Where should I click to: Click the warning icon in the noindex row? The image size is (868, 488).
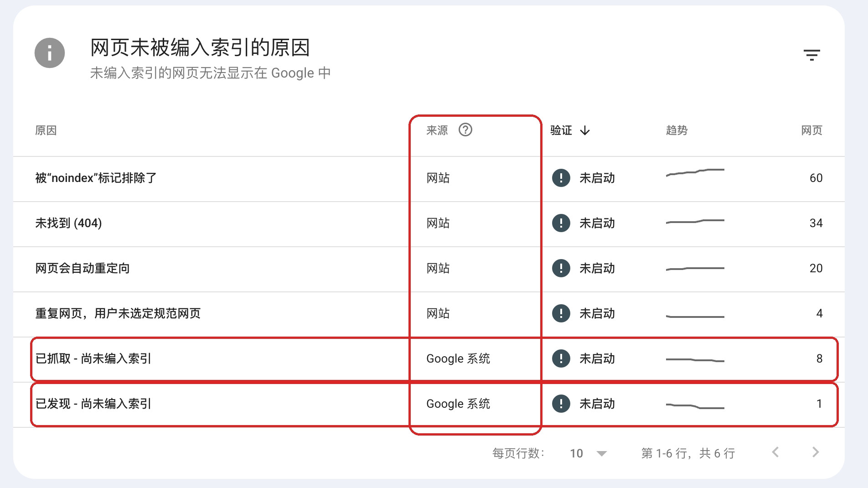561,178
